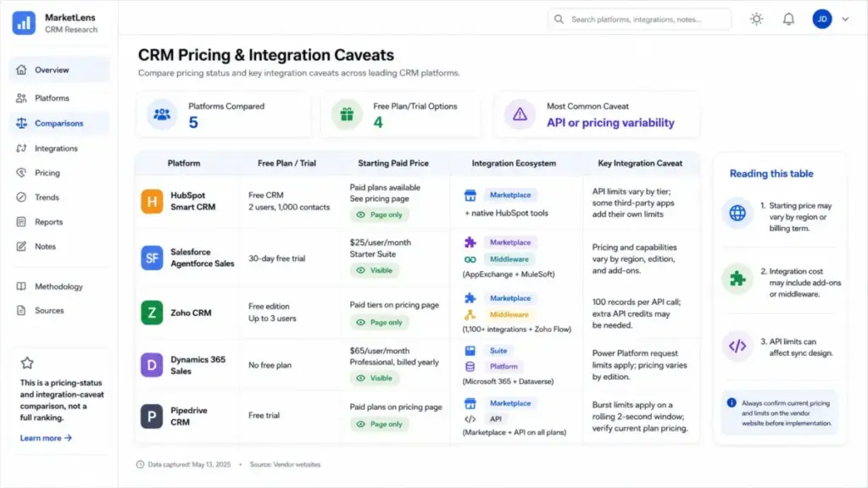The width and height of the screenshot is (868, 488).
Task: Click Zoho Middleware orange icon
Action: 470,315
